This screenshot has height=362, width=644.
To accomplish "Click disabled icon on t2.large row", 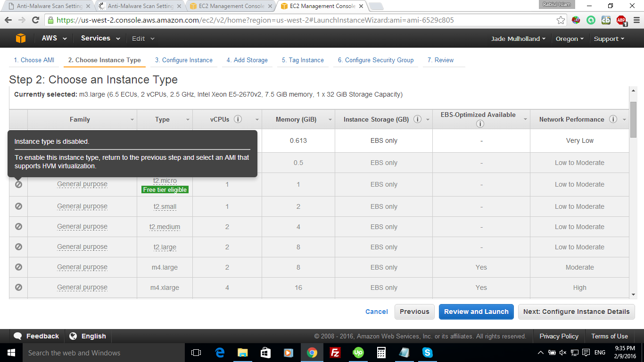I will [18, 247].
